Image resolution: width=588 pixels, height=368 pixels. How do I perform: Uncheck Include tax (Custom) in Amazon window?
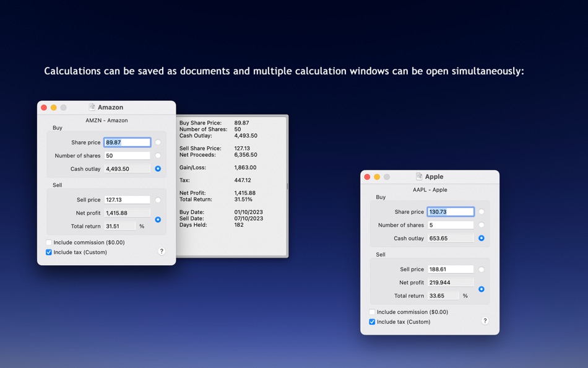pyautogui.click(x=49, y=252)
